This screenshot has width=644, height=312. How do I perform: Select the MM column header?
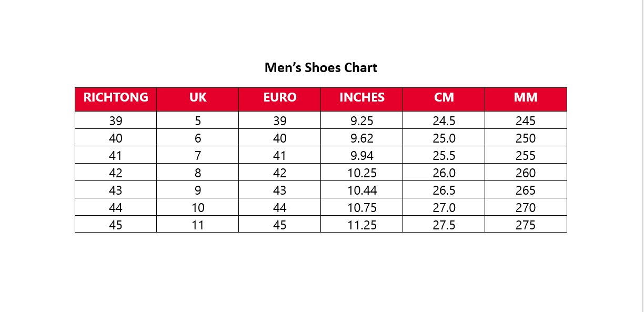[526, 99]
